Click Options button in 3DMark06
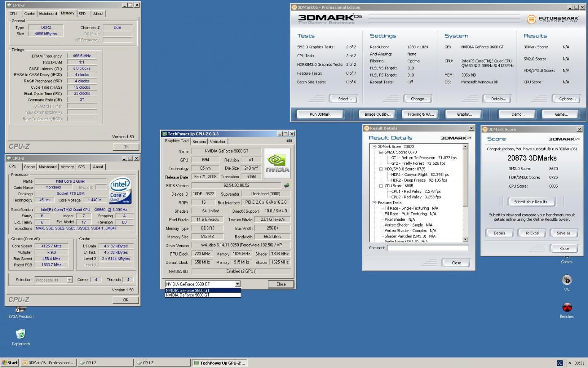Viewport: 588px width, 368px height. (567, 99)
